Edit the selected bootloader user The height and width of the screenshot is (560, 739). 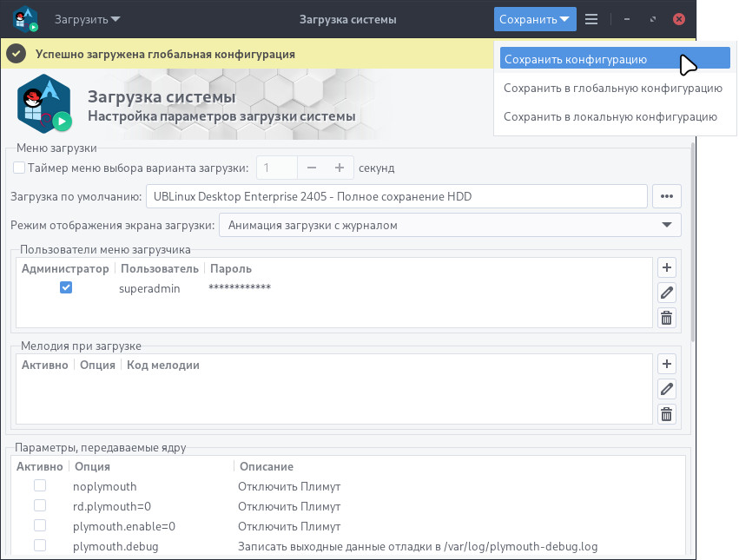[666, 293]
